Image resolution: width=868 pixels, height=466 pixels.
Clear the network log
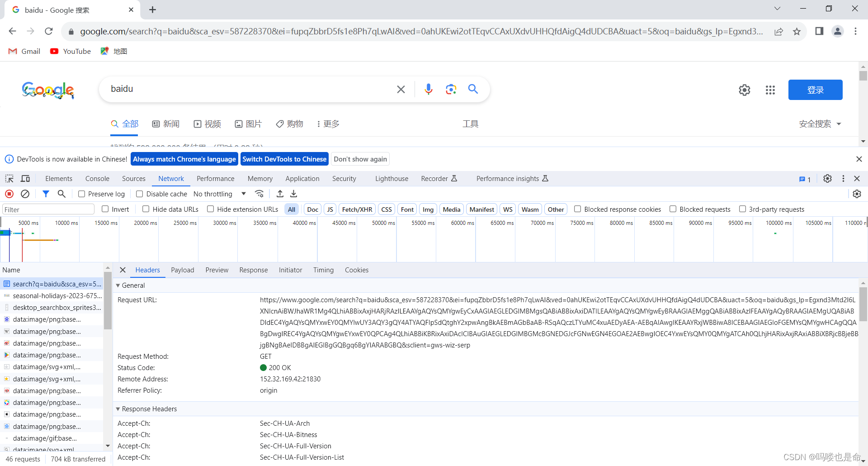coord(25,194)
